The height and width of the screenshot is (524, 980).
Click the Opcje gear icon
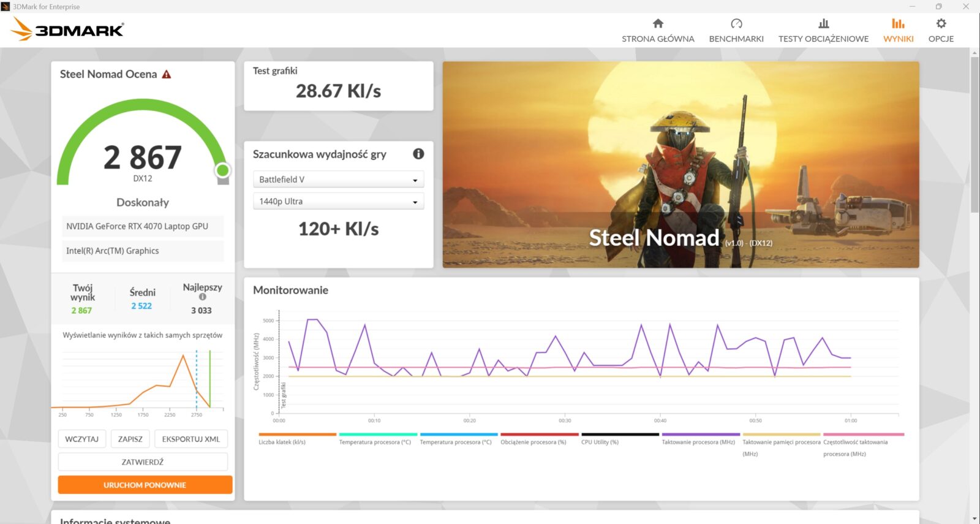point(941,24)
